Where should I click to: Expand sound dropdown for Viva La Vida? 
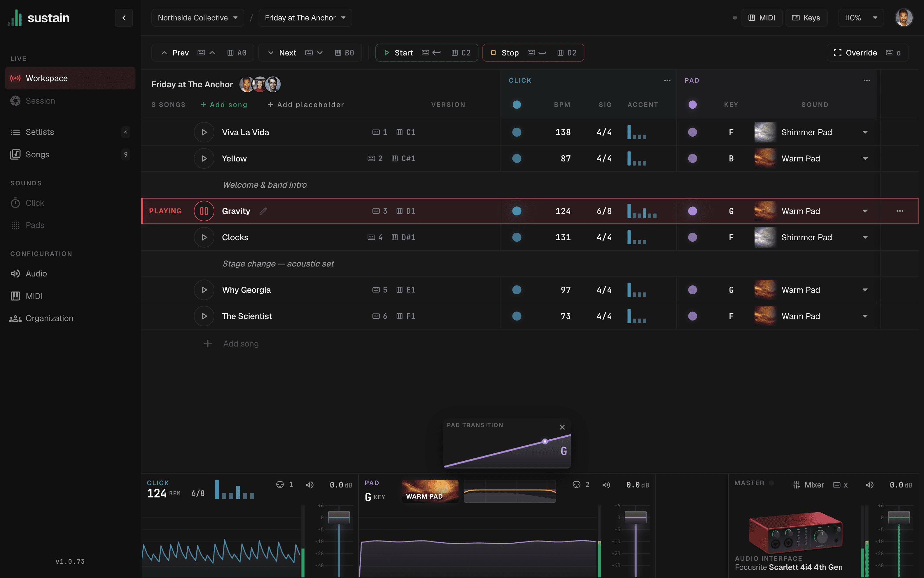(865, 132)
